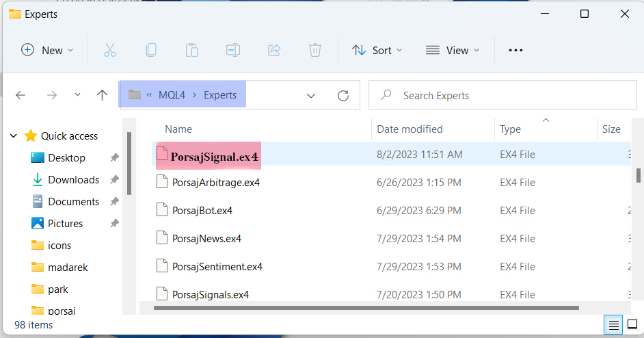The height and width of the screenshot is (338, 644).
Task: Open the park folder in sidebar
Action: [57, 289]
